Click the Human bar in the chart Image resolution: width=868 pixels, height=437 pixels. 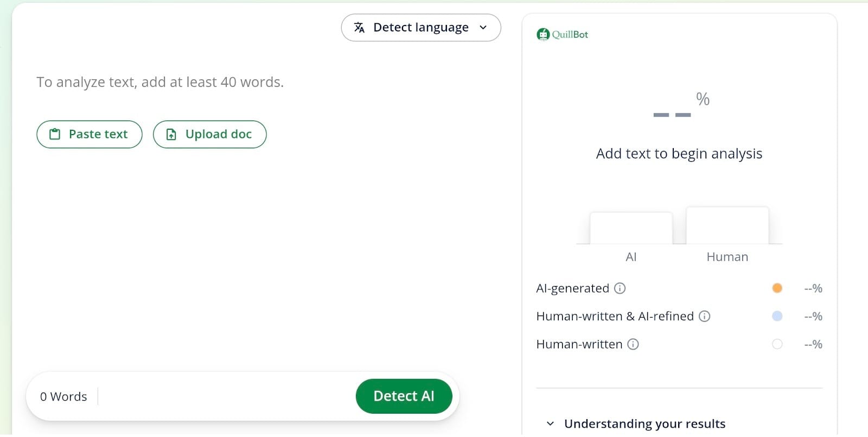727,225
